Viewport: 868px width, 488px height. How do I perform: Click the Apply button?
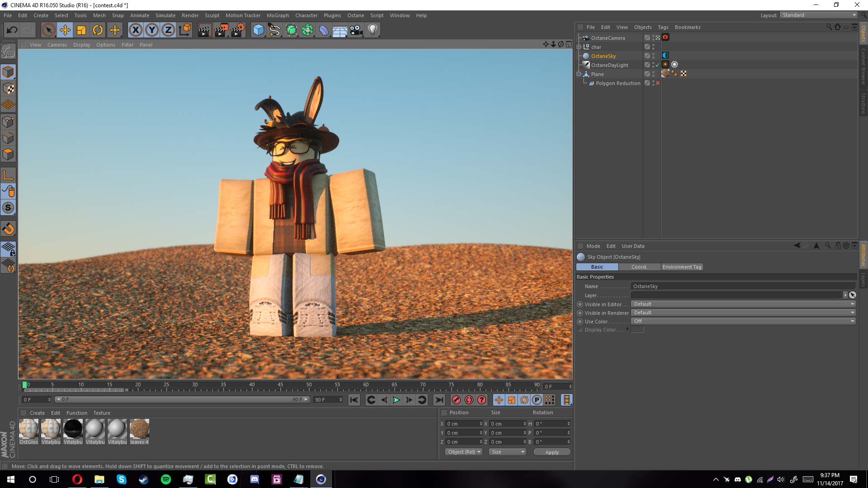coord(552,452)
